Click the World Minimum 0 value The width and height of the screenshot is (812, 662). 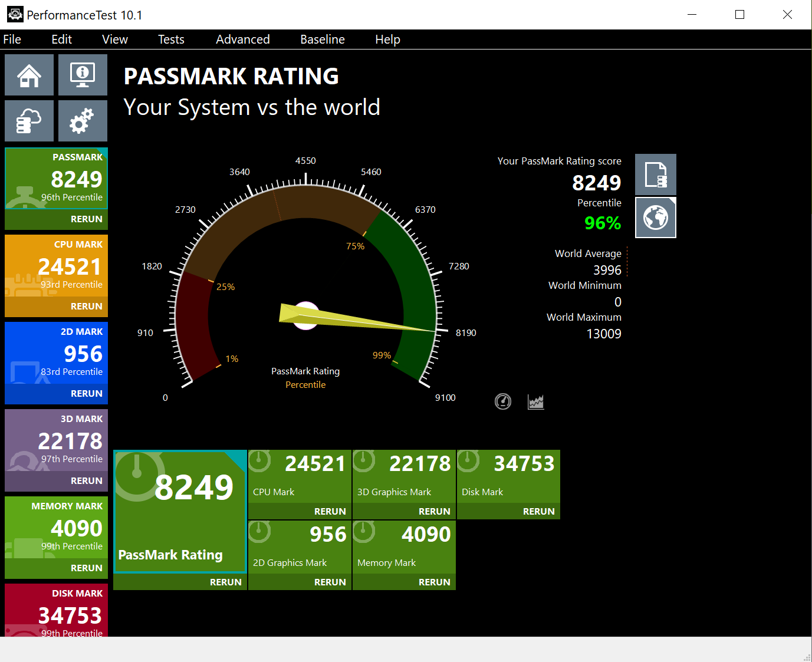click(618, 302)
